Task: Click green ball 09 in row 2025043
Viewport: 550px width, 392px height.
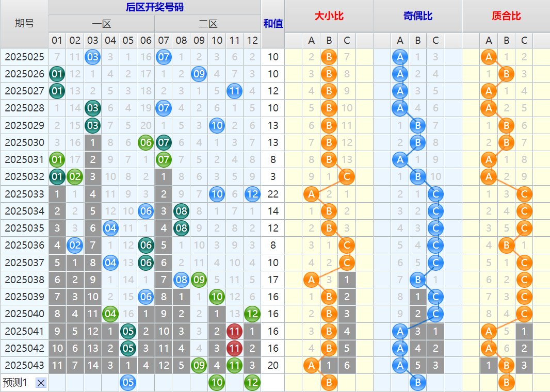Action: coord(199,365)
